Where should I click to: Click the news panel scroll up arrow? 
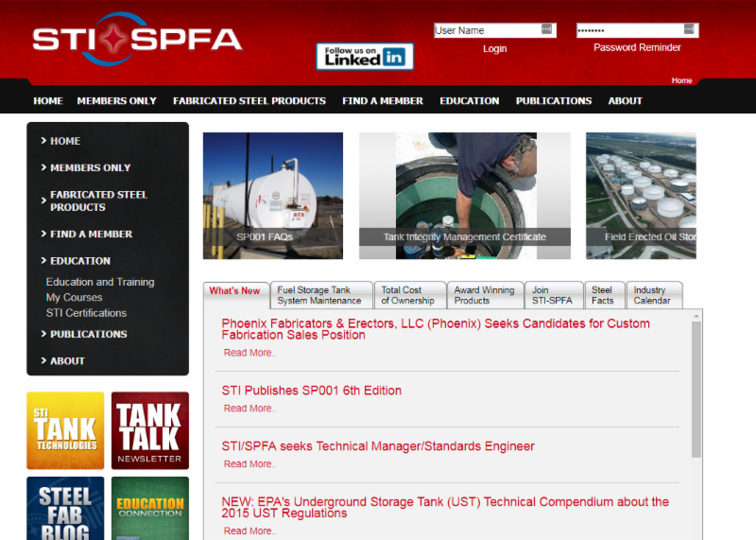[696, 316]
